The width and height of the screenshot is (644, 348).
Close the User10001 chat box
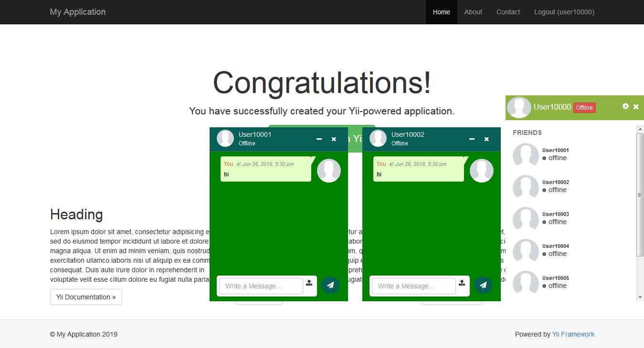coord(334,139)
